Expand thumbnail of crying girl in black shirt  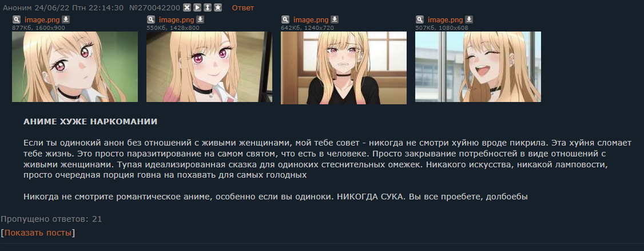344,68
